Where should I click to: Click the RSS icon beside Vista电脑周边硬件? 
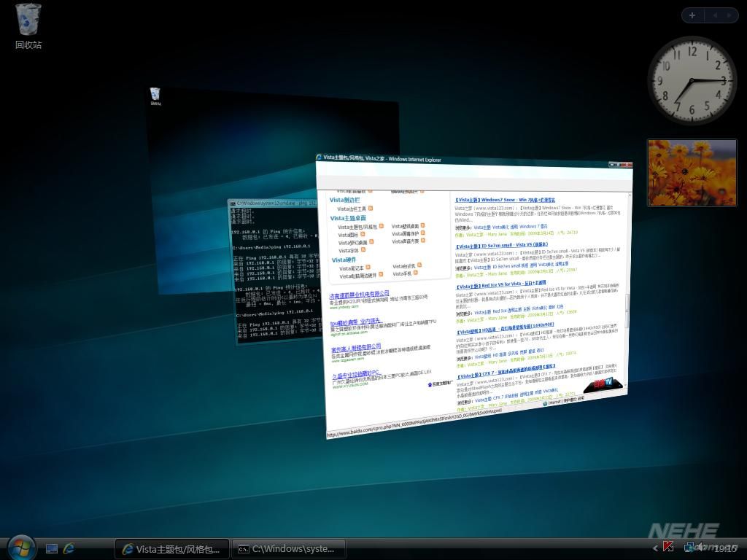(381, 274)
